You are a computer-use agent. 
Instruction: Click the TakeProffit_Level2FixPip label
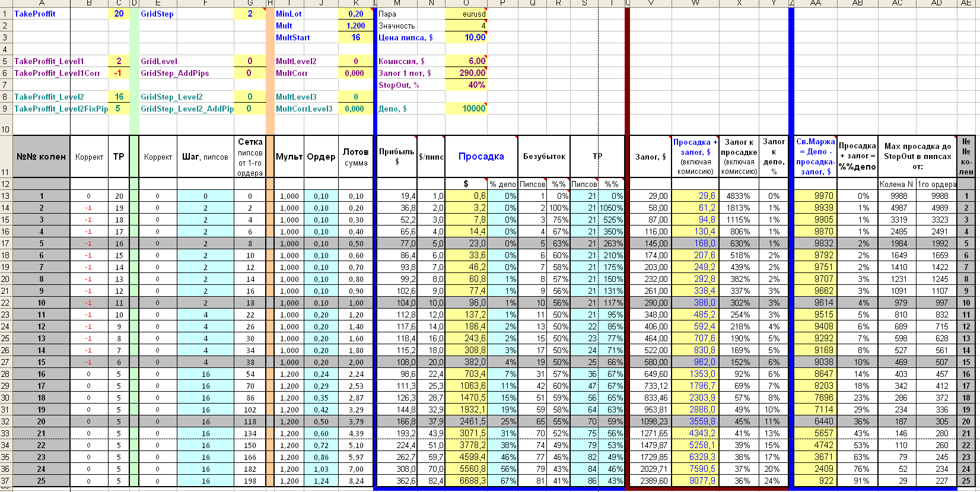(60, 109)
